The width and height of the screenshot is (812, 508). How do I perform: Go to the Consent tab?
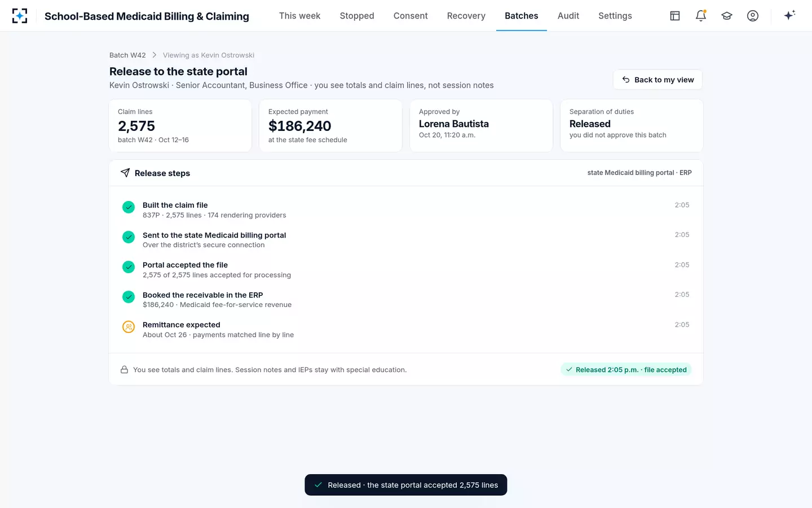pyautogui.click(x=411, y=16)
